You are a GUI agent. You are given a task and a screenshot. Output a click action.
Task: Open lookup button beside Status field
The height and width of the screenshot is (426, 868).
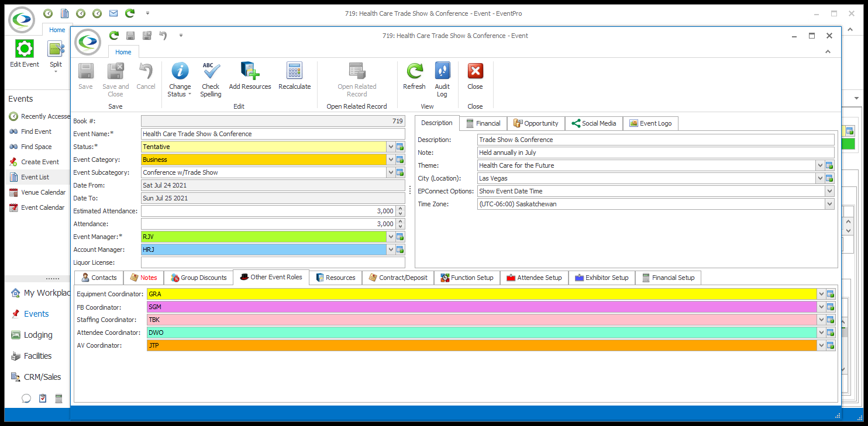click(400, 147)
